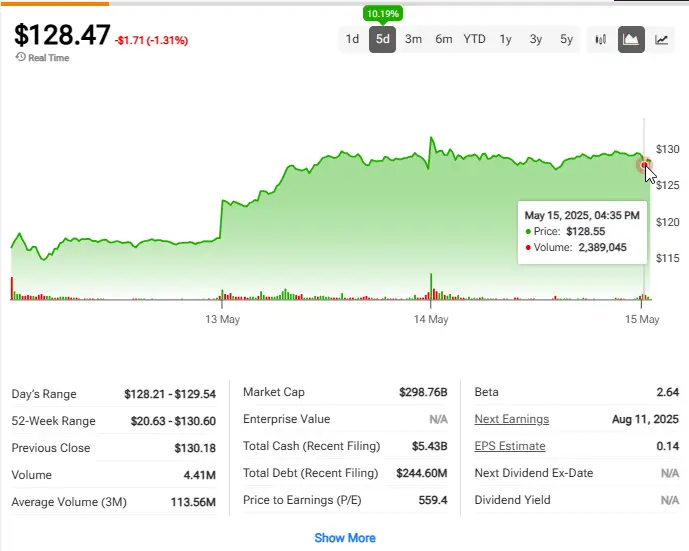Click Total Debt value $244.60M

(422, 473)
